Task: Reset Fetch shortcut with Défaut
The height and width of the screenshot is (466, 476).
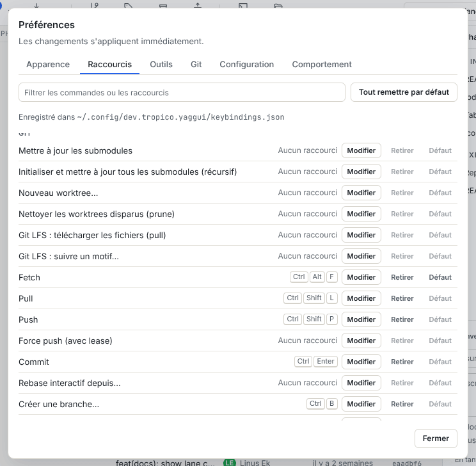Action: pyautogui.click(x=440, y=277)
